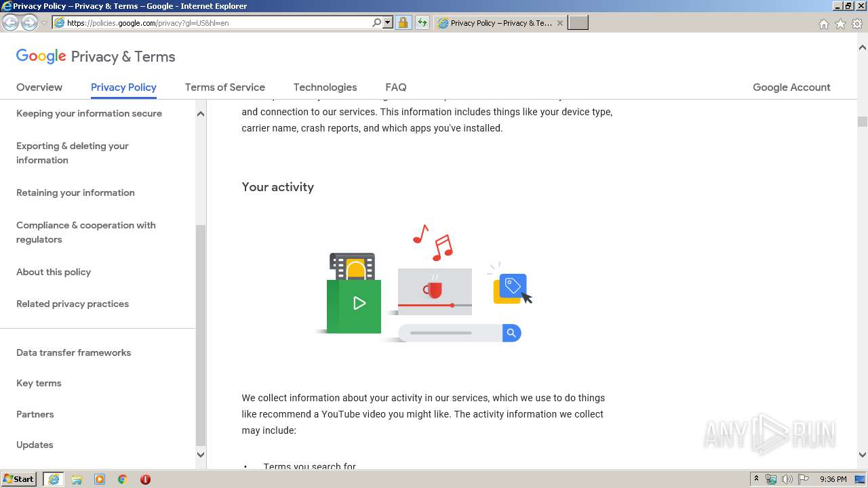Go to About this policy

coord(54,272)
